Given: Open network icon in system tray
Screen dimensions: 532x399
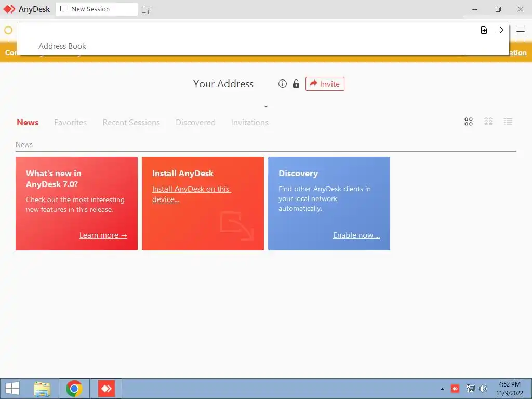Looking at the screenshot, I should [x=470, y=389].
